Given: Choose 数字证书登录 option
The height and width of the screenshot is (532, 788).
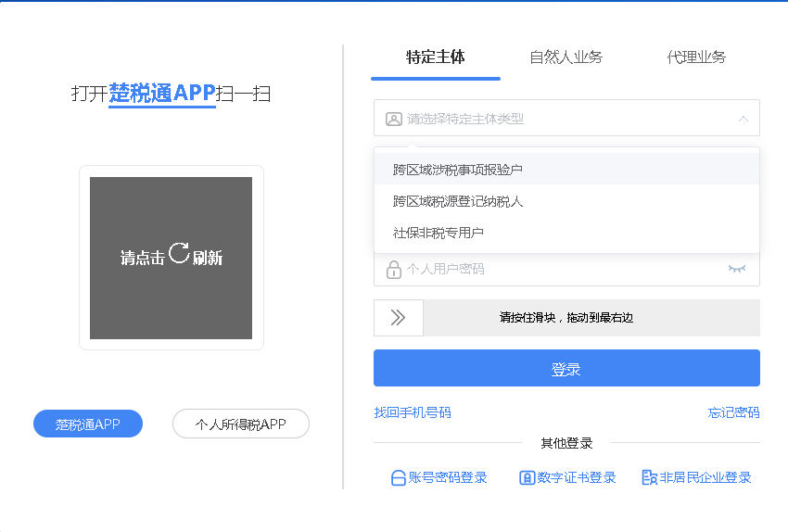Looking at the screenshot, I should 567,477.
